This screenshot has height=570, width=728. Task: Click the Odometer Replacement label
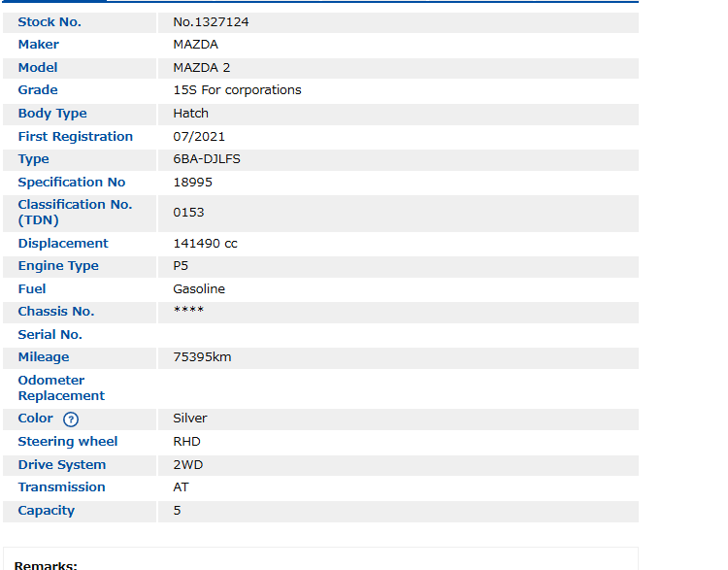pos(61,388)
